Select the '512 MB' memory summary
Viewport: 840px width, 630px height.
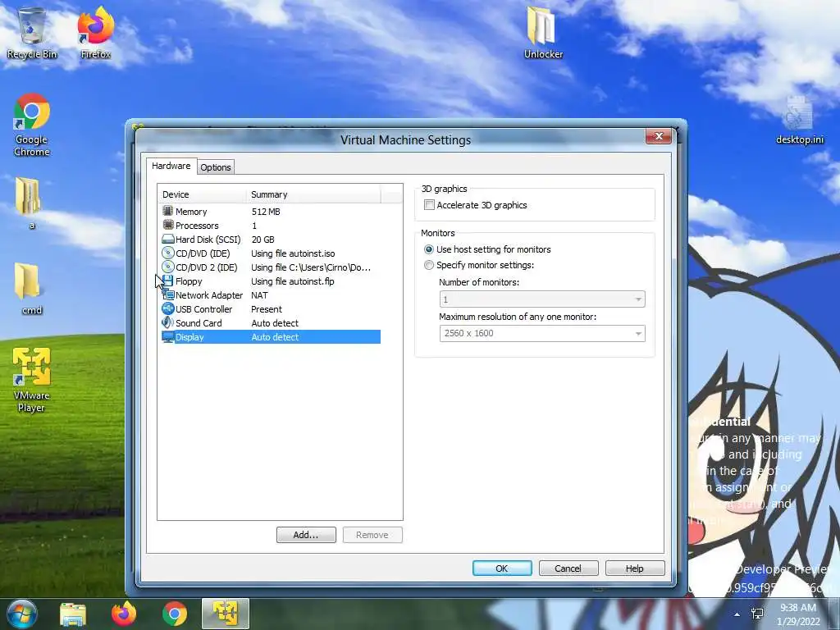point(266,212)
